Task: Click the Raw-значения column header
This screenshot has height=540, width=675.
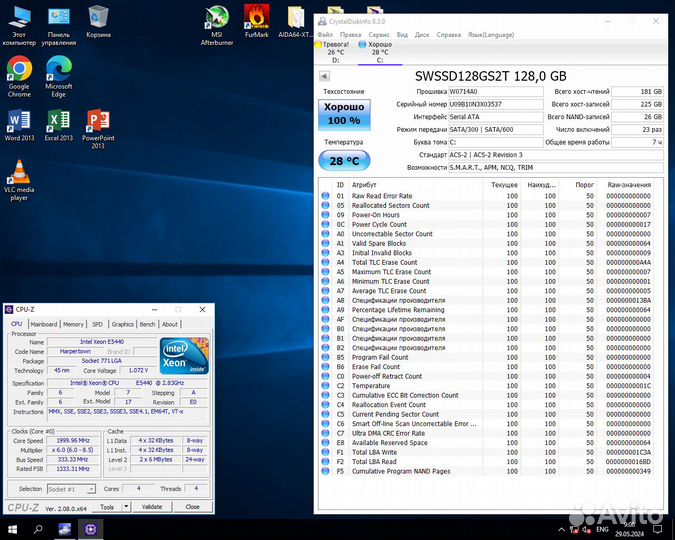Action: pyautogui.click(x=629, y=185)
